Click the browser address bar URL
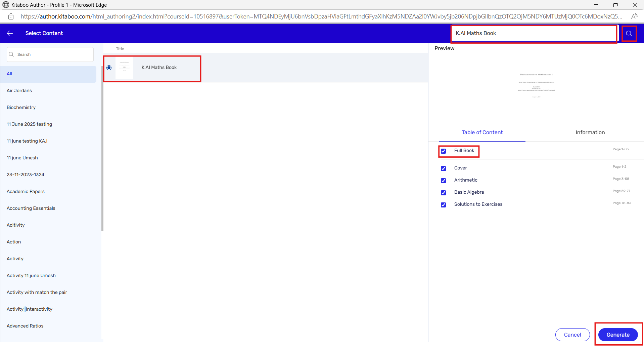Image resolution: width=644 pixels, height=346 pixels. point(321,16)
